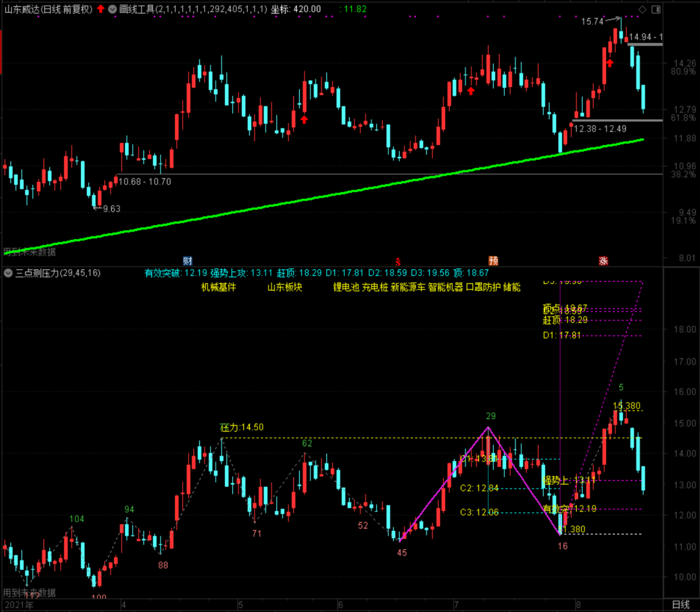
Task: Click the 涨 marker icon
Action: (x=603, y=261)
